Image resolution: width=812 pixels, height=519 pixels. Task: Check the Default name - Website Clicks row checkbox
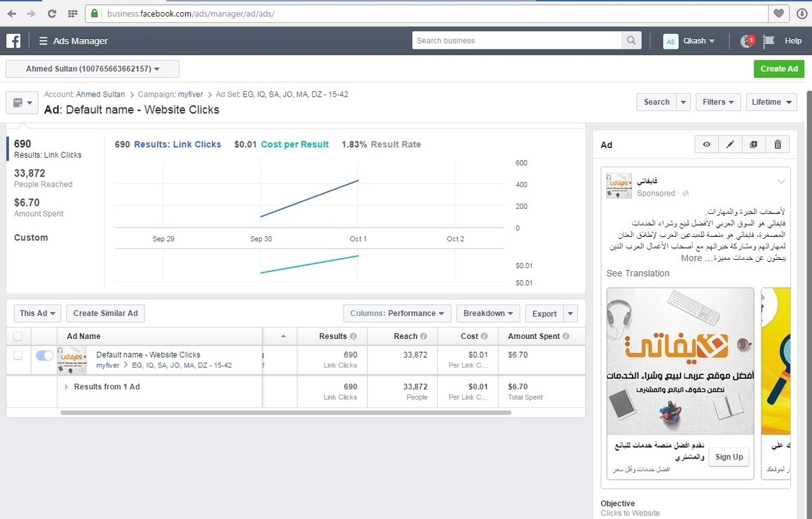coord(18,355)
